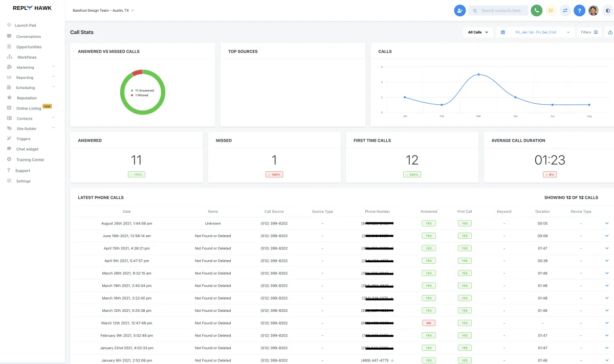This screenshot has height=364, width=614.
Task: Toggle the dark mode half-circle icon
Action: pos(608,10)
